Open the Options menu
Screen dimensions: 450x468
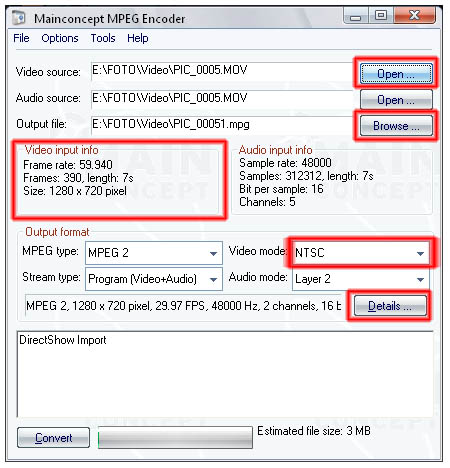[x=60, y=38]
